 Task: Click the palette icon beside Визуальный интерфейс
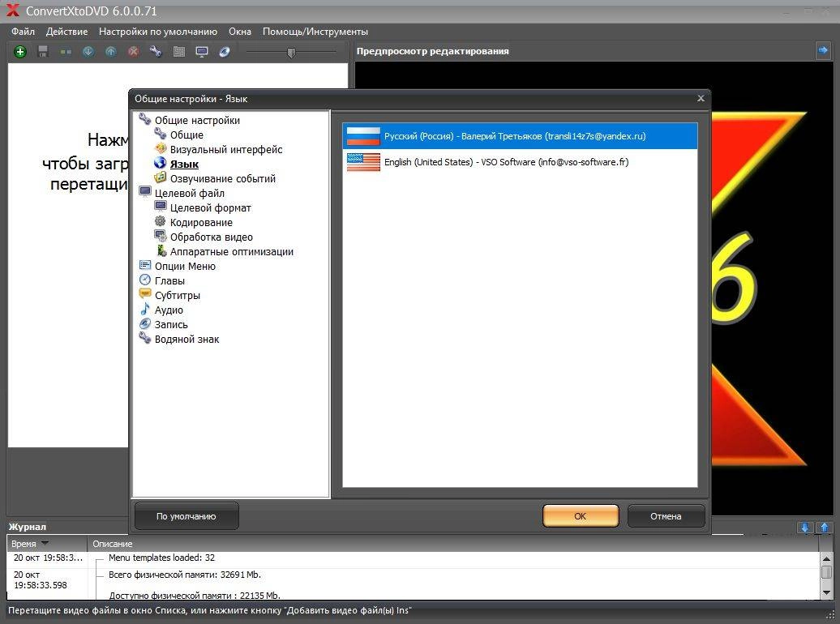[161, 148]
